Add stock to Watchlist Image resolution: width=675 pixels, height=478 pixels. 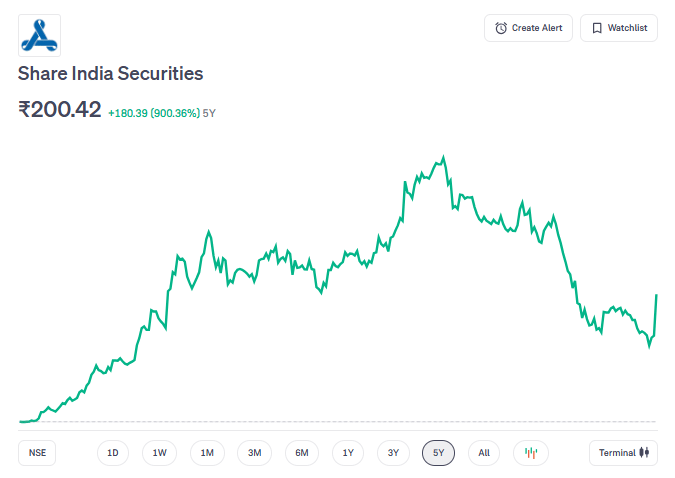coord(618,28)
